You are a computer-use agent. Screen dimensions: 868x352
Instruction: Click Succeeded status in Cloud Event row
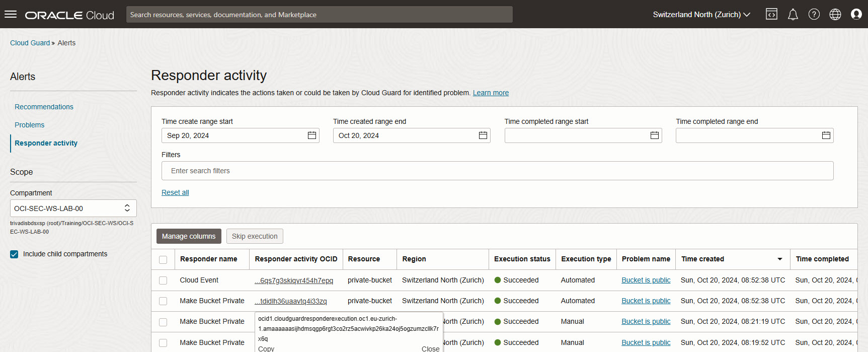516,280
